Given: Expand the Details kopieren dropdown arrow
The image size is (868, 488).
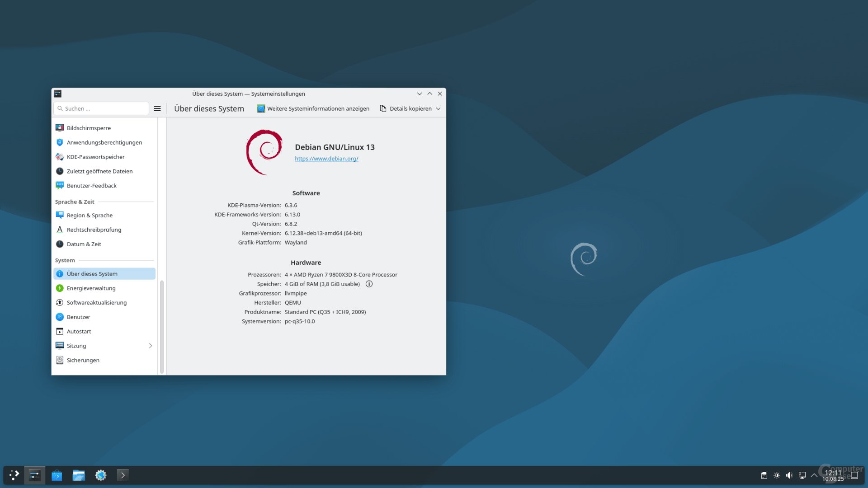Looking at the screenshot, I should coord(438,108).
